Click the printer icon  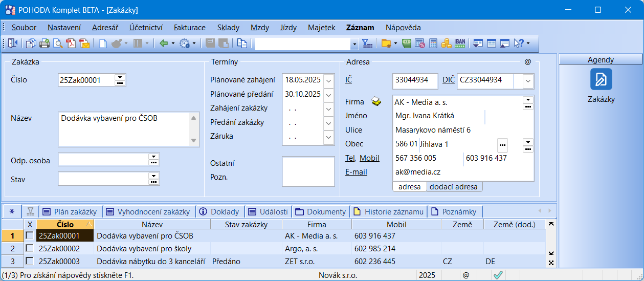[45, 44]
